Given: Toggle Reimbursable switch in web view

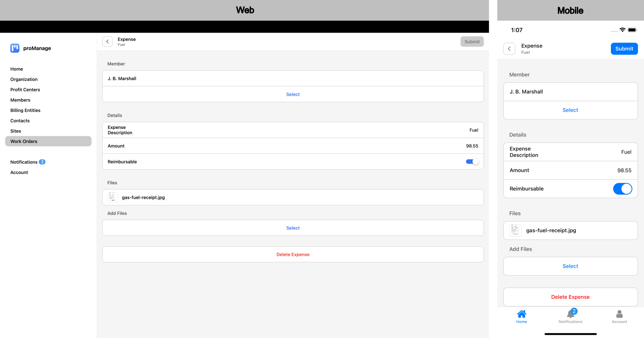Looking at the screenshot, I should tap(472, 162).
